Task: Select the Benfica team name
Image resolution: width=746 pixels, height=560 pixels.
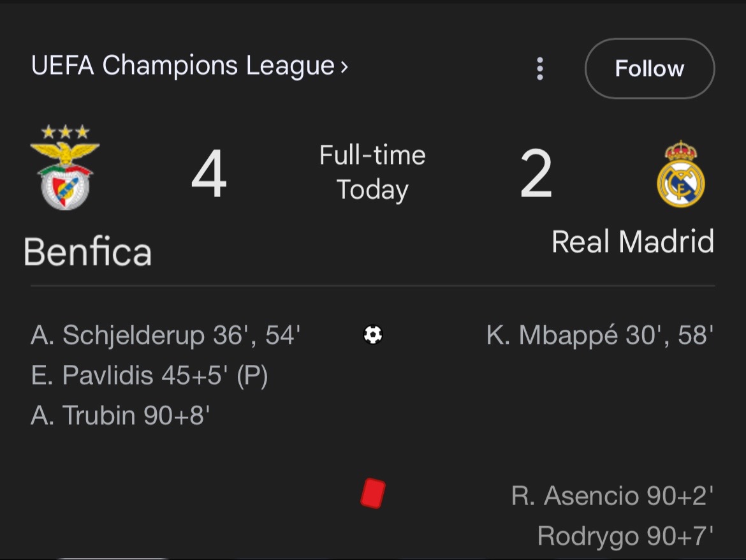Action: tap(87, 252)
